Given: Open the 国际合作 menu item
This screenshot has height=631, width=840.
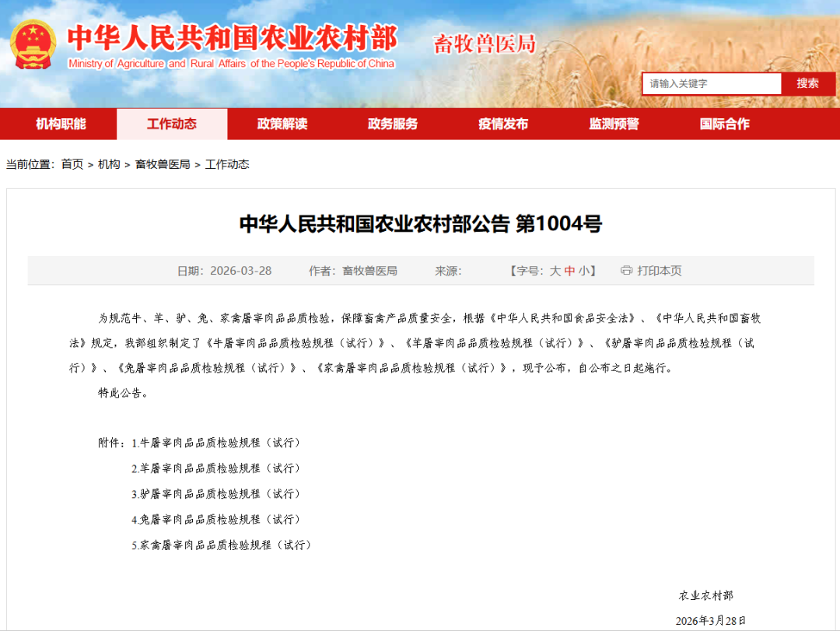Looking at the screenshot, I should coord(725,124).
